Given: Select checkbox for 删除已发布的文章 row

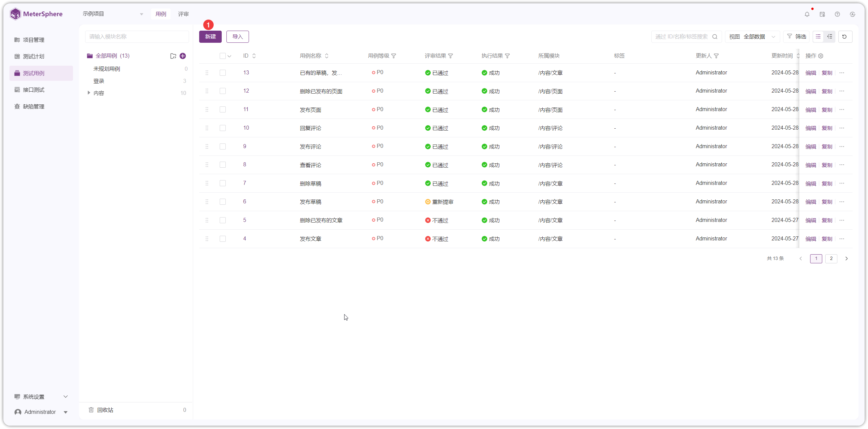Looking at the screenshot, I should tap(223, 220).
